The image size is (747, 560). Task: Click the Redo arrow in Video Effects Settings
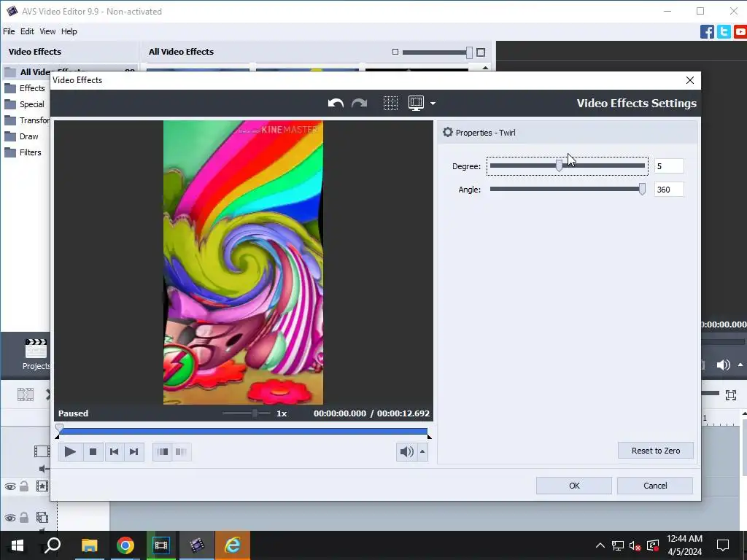359,104
